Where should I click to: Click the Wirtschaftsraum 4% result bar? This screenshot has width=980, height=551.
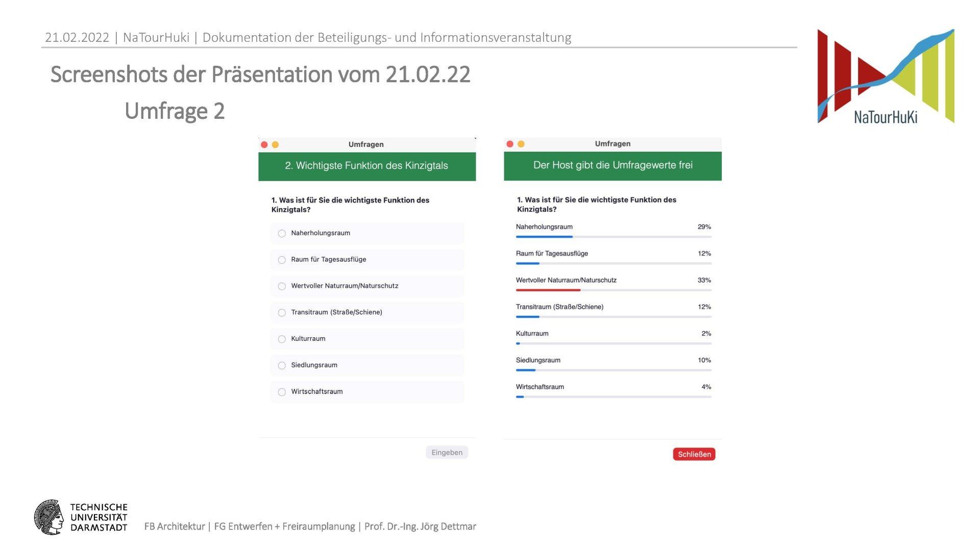pos(614,397)
